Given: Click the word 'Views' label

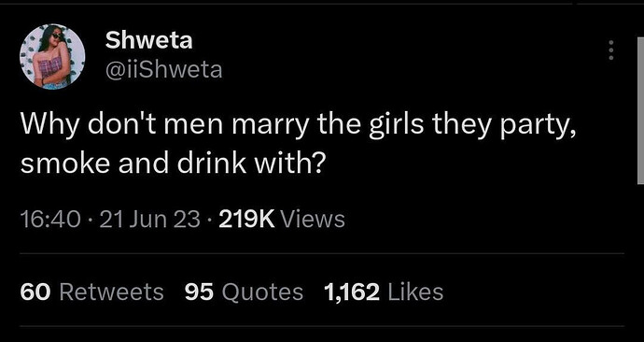Looking at the screenshot, I should (x=313, y=219).
